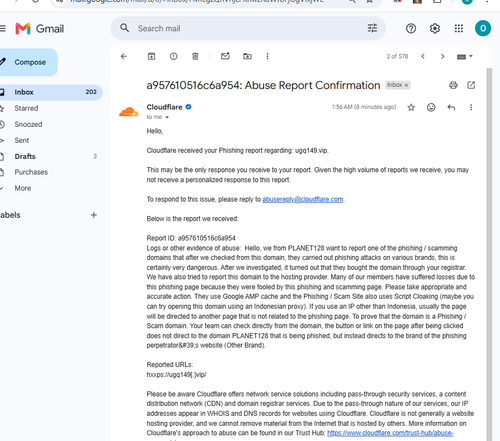Click the Compose button

[28, 62]
